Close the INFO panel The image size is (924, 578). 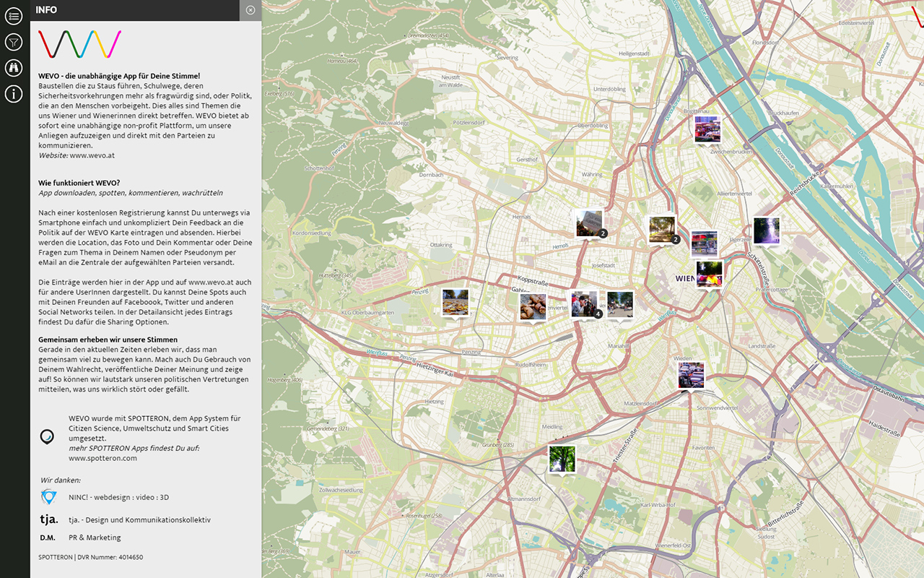[250, 10]
